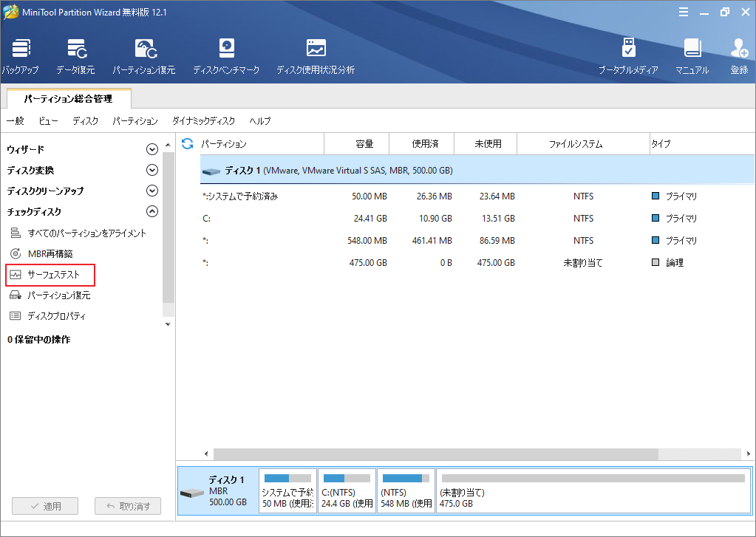
Task: Sort by パーティション column header
Action: (x=262, y=143)
